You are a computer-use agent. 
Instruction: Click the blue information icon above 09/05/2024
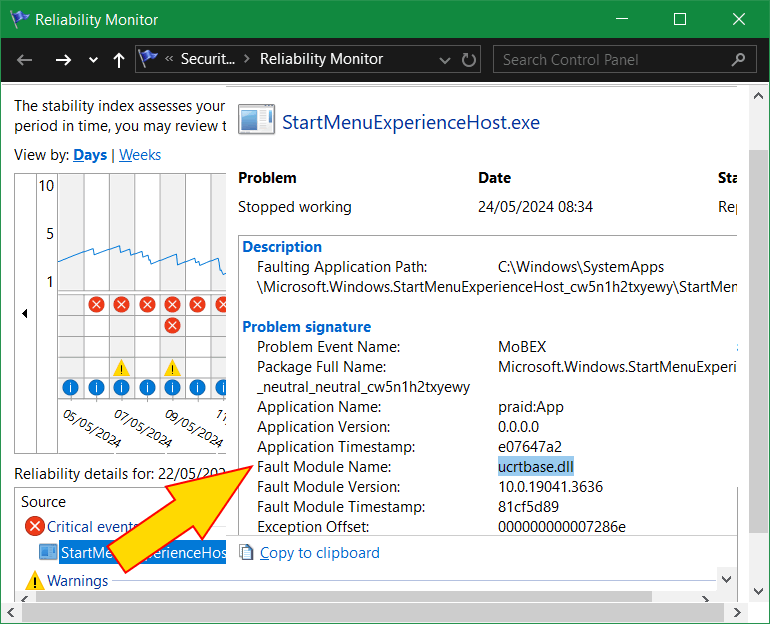point(172,388)
